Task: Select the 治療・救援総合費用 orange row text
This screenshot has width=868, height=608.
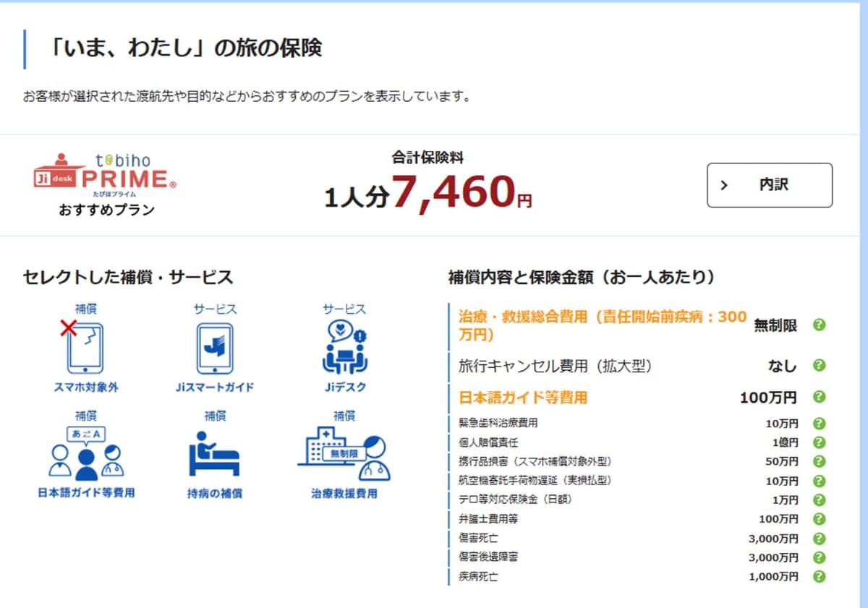Action: [602, 325]
